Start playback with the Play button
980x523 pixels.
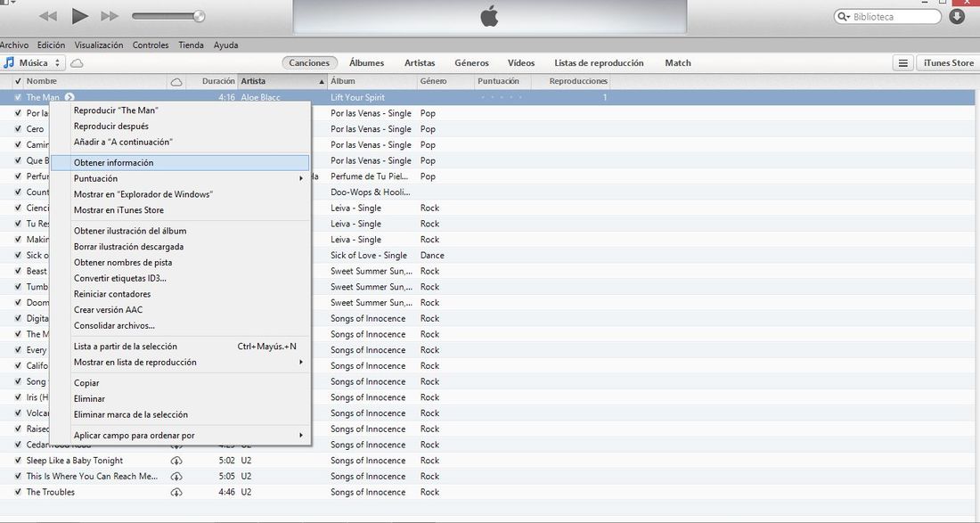[79, 16]
